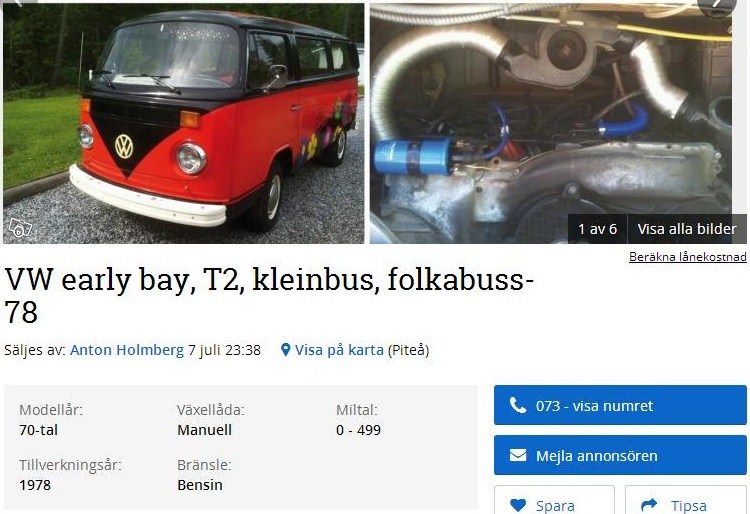The height and width of the screenshot is (514, 750).
Task: Open all photos via Visa alla bilder
Action: click(x=687, y=229)
